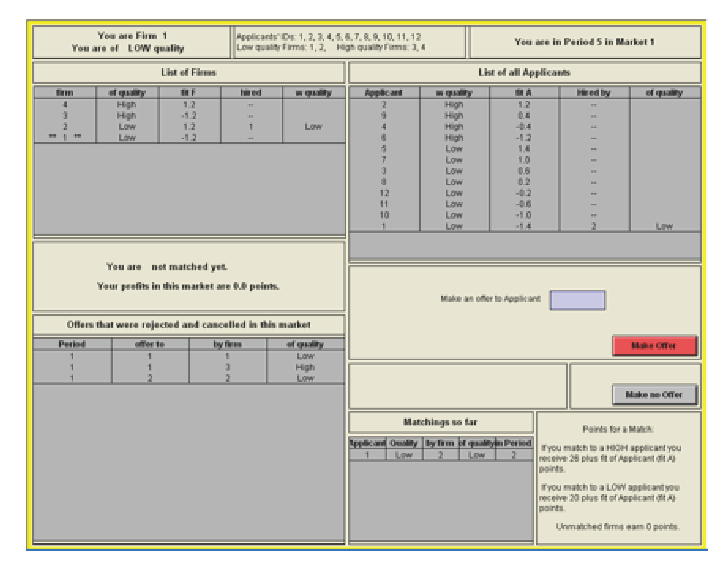Click the 'Hired by' column header

tap(594, 93)
